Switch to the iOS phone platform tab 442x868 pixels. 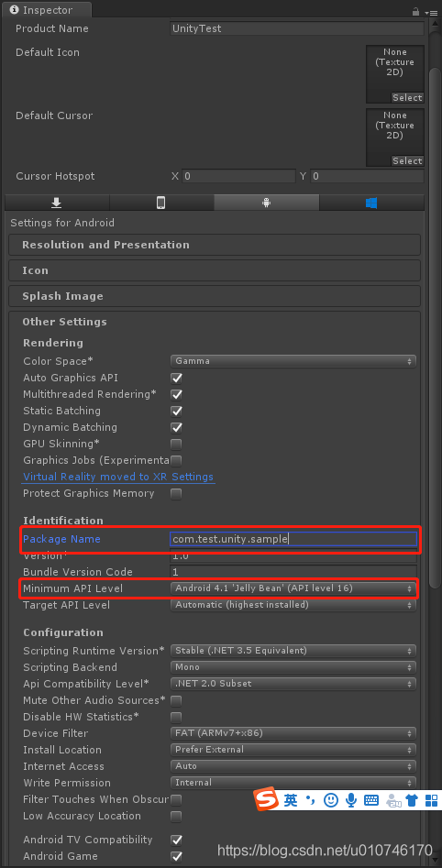[161, 203]
